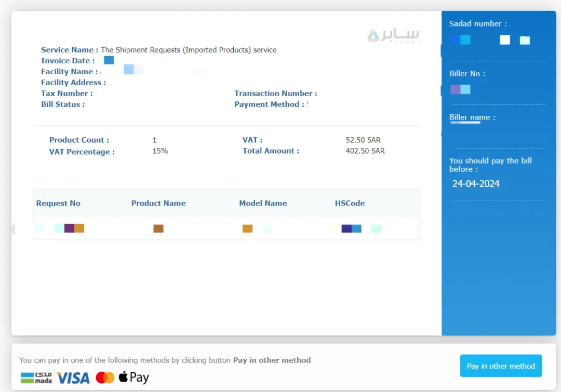Click the Total Amount label
Image resolution: width=561 pixels, height=392 pixels.
[271, 151]
